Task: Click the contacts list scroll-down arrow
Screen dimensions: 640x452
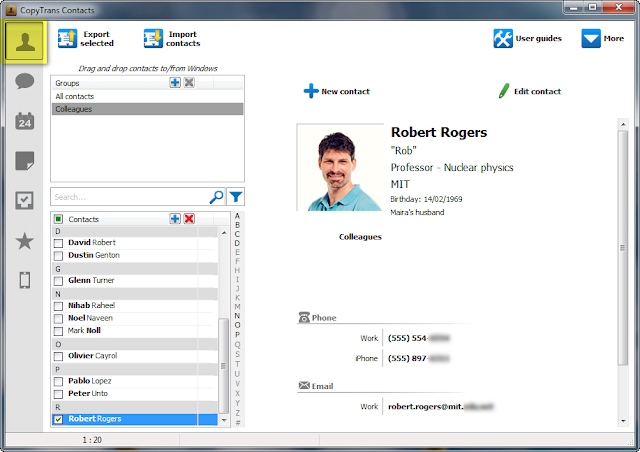Action: point(224,420)
